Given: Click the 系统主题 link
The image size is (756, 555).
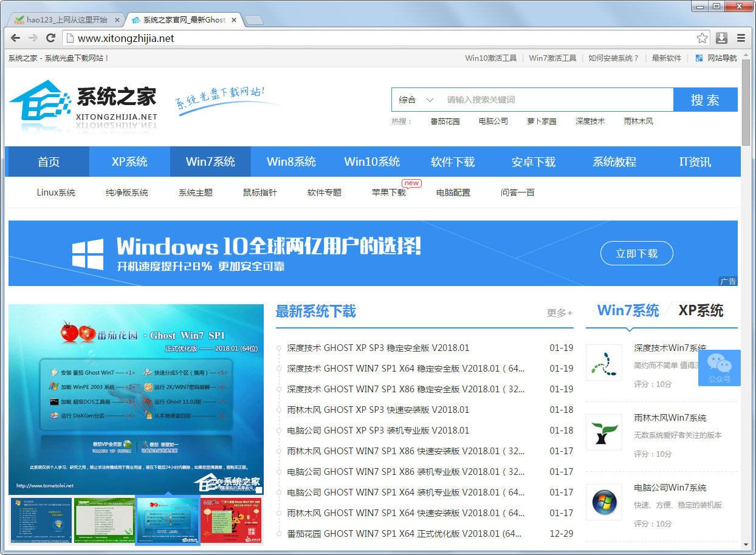Looking at the screenshot, I should click(x=196, y=192).
